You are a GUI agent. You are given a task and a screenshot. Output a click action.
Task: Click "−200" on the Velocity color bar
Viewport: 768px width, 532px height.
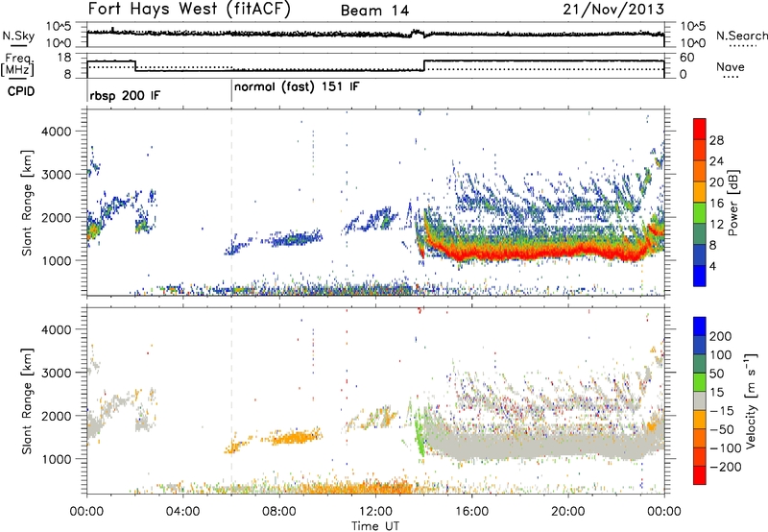point(726,467)
